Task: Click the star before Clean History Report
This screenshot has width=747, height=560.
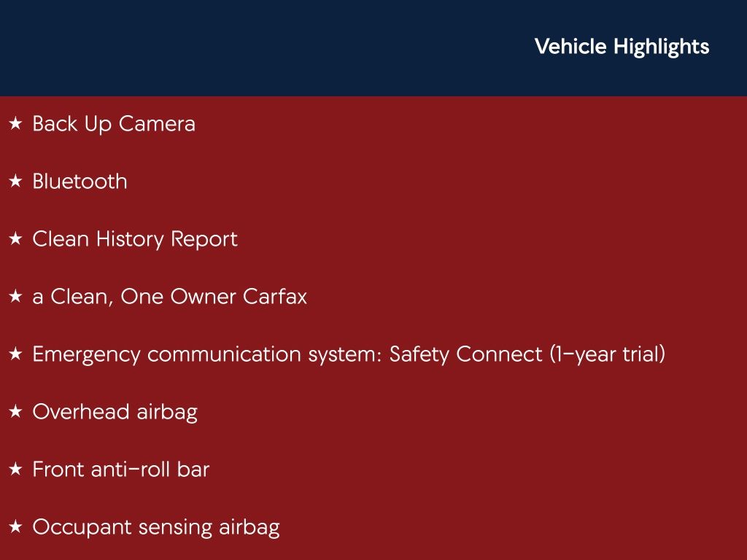Action: 15,239
